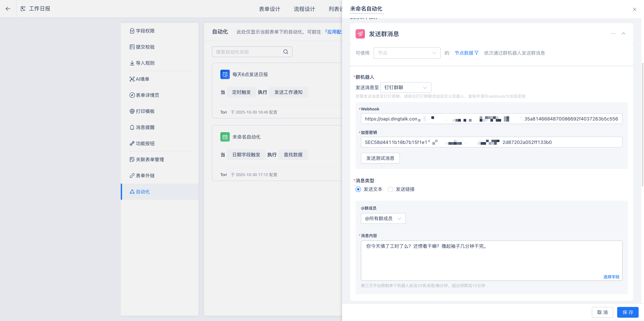Screen dimensions: 644x321
Task: Select the 发送文本 radio option
Action: coord(358,189)
